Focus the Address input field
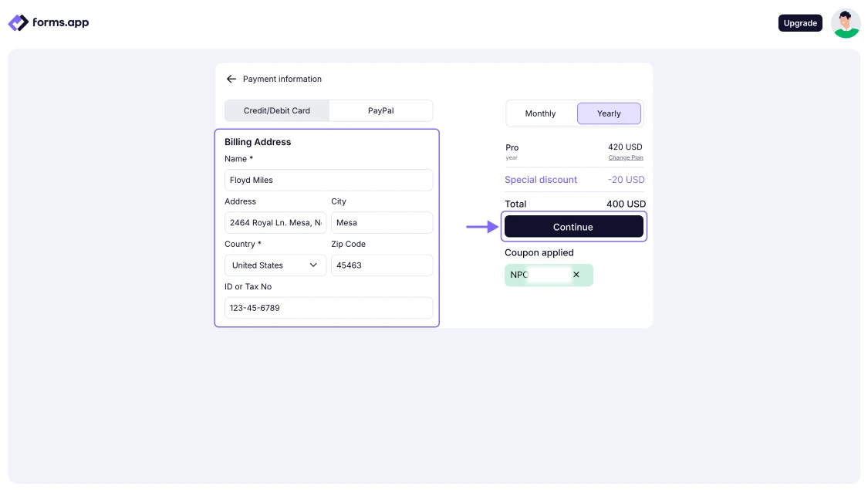The width and height of the screenshot is (868, 490). click(x=275, y=223)
